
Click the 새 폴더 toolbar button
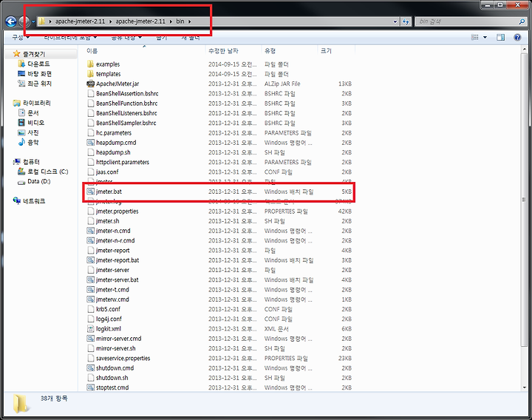pos(191,38)
